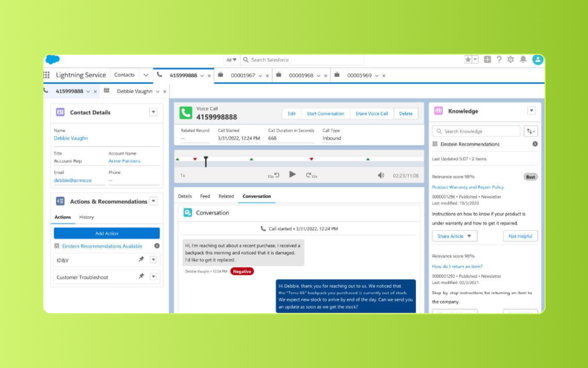588x368 pixels.
Task: Click the Delete button on Voice Call
Action: click(x=406, y=114)
